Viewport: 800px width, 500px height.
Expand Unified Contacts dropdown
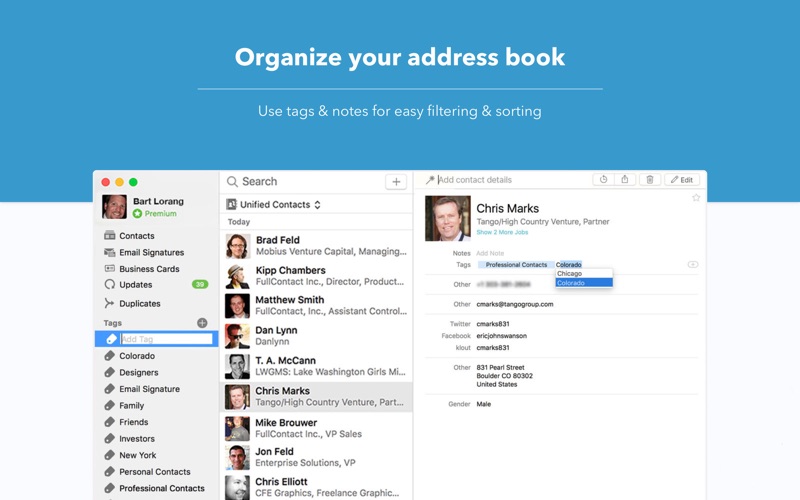pos(273,205)
